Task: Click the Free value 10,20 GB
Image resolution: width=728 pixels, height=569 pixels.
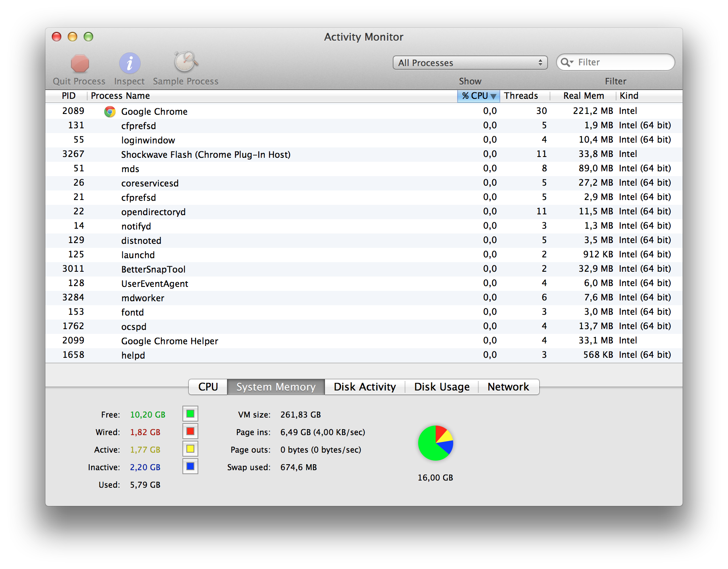Action: point(148,415)
